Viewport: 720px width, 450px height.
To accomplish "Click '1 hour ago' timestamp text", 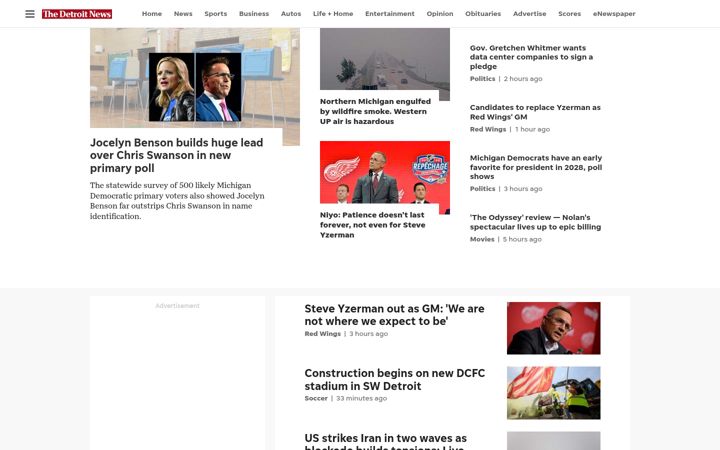I will point(532,129).
